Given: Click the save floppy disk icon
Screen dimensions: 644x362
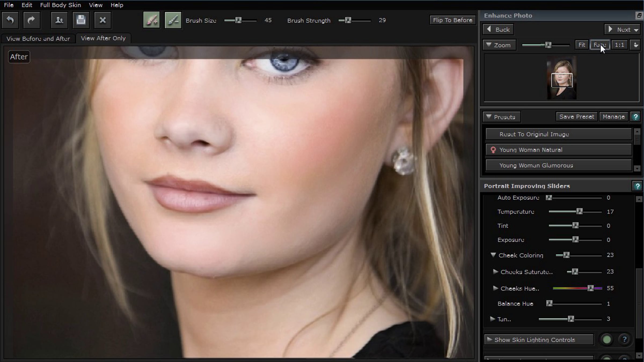Looking at the screenshot, I should pyautogui.click(x=81, y=20).
